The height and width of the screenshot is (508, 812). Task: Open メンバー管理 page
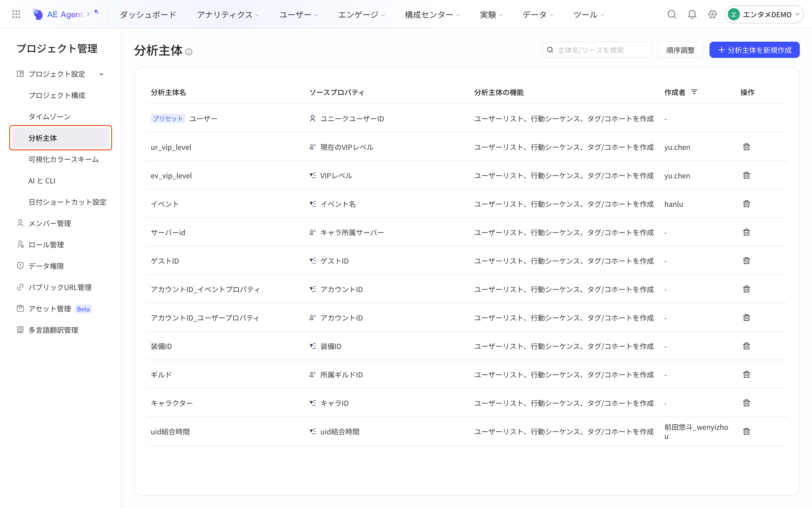pyautogui.click(x=50, y=224)
